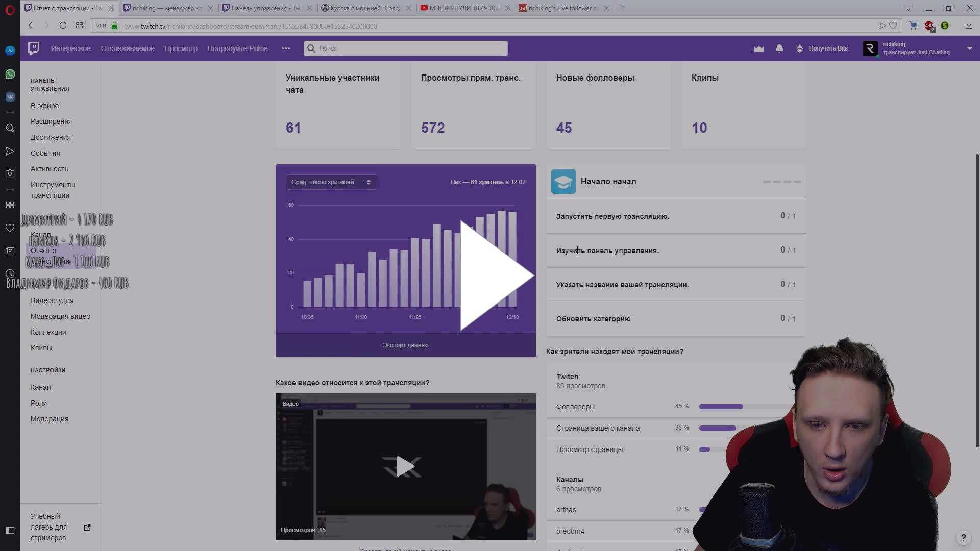
Task: Play the large stream summary video
Action: (496, 275)
